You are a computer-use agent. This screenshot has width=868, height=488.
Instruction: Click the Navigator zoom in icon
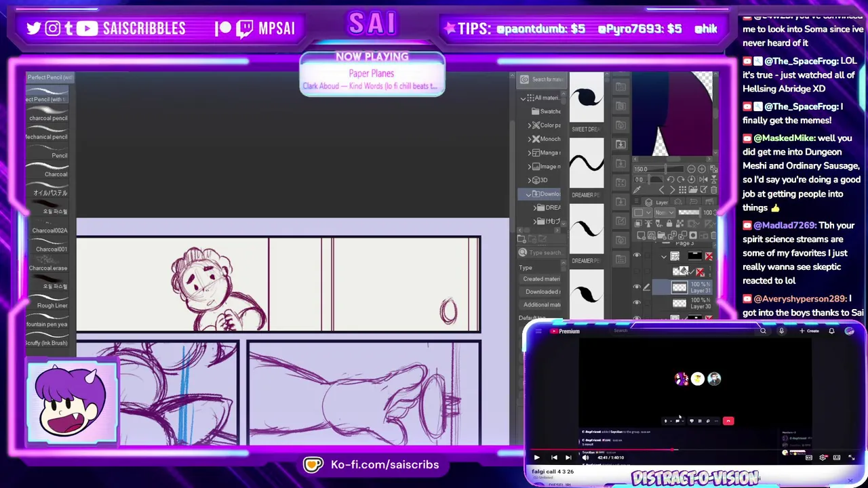tap(701, 169)
